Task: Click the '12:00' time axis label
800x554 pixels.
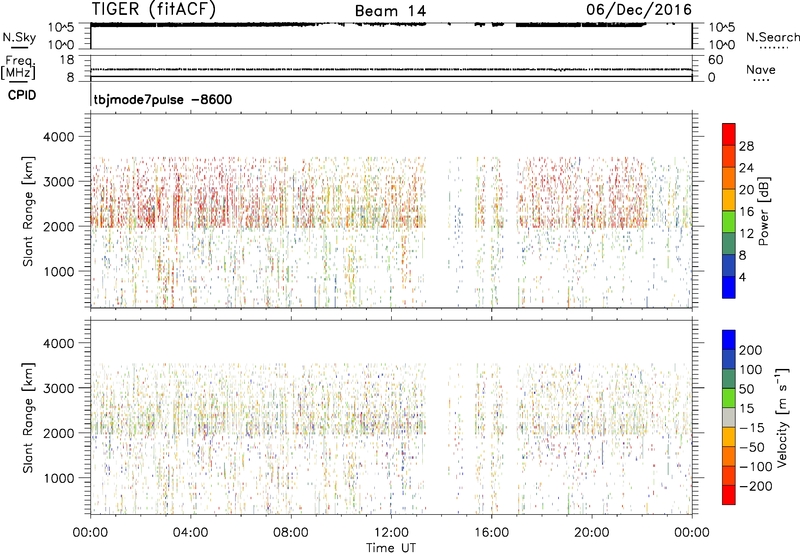Action: pyautogui.click(x=391, y=533)
